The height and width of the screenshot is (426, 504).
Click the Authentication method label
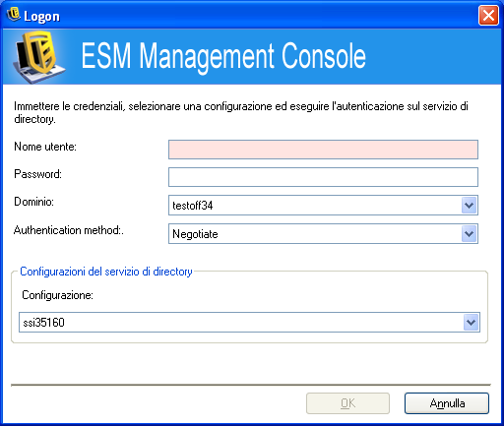[x=69, y=230]
